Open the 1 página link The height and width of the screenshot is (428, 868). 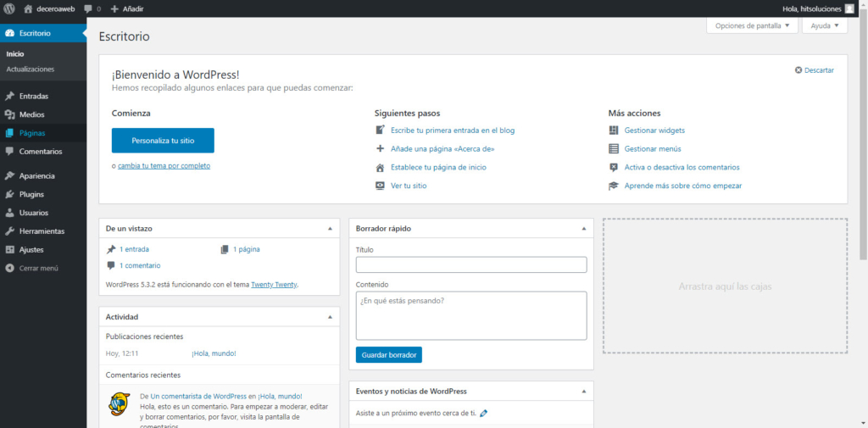tap(247, 249)
